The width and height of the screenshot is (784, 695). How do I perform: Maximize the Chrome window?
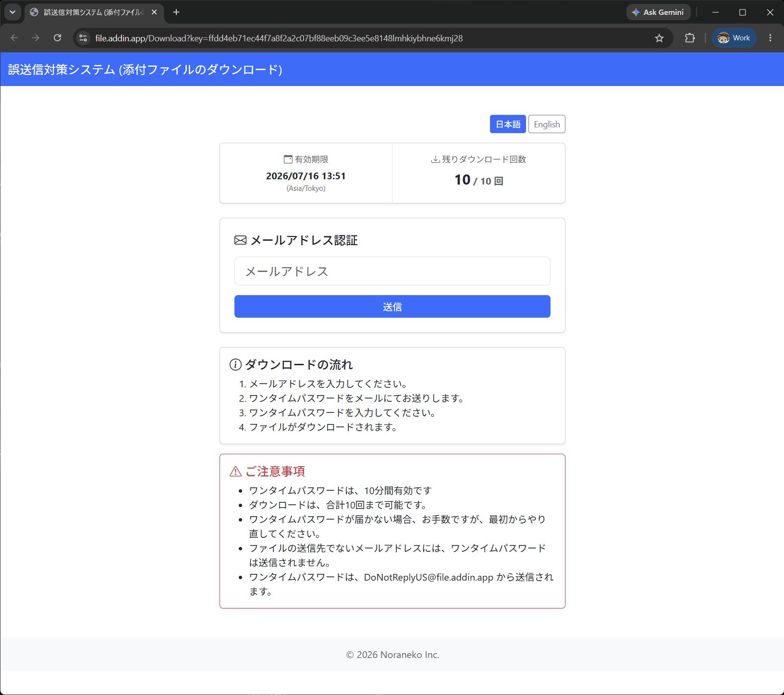[x=743, y=12]
